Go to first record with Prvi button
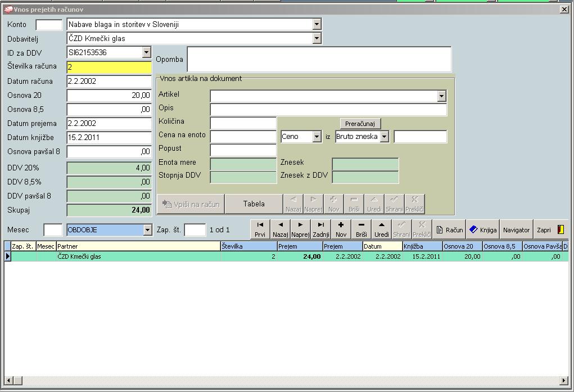The image size is (574, 392). [260, 229]
